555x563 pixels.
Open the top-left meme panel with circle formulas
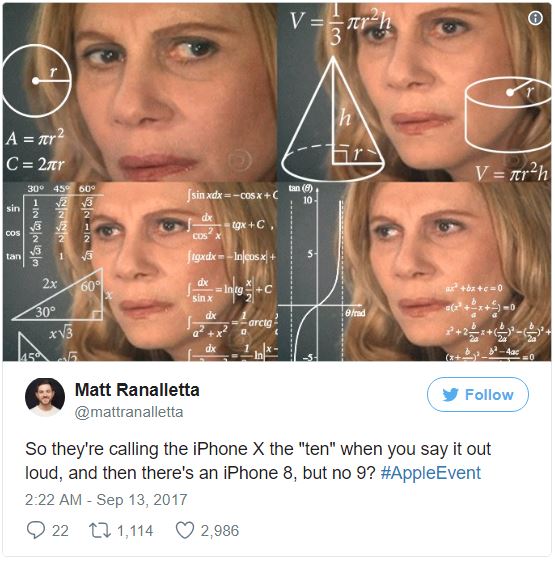coord(140,92)
